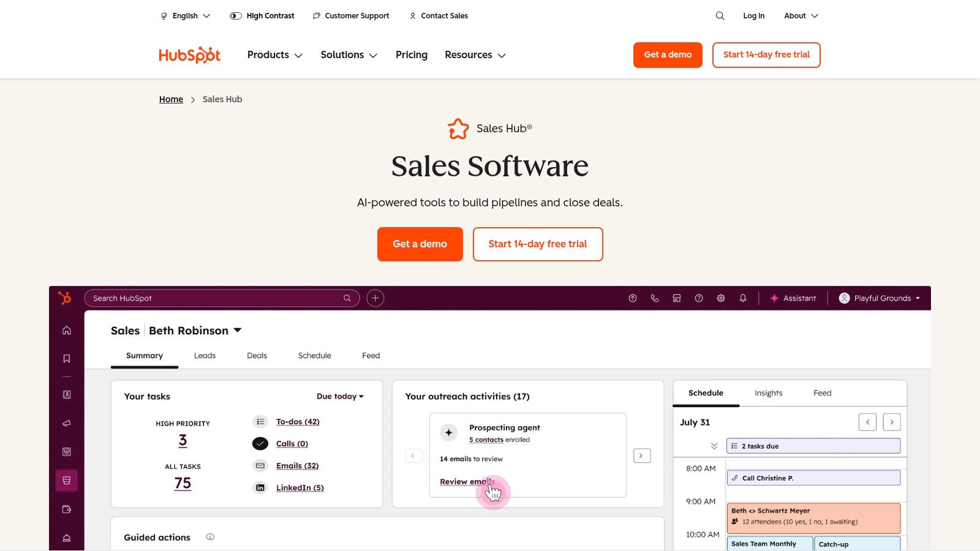Select the Insights tab in the Schedule panel

tap(768, 392)
